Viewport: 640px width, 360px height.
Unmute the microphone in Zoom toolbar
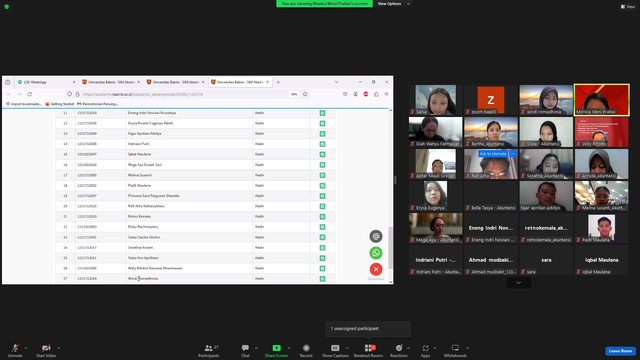click(x=15, y=350)
